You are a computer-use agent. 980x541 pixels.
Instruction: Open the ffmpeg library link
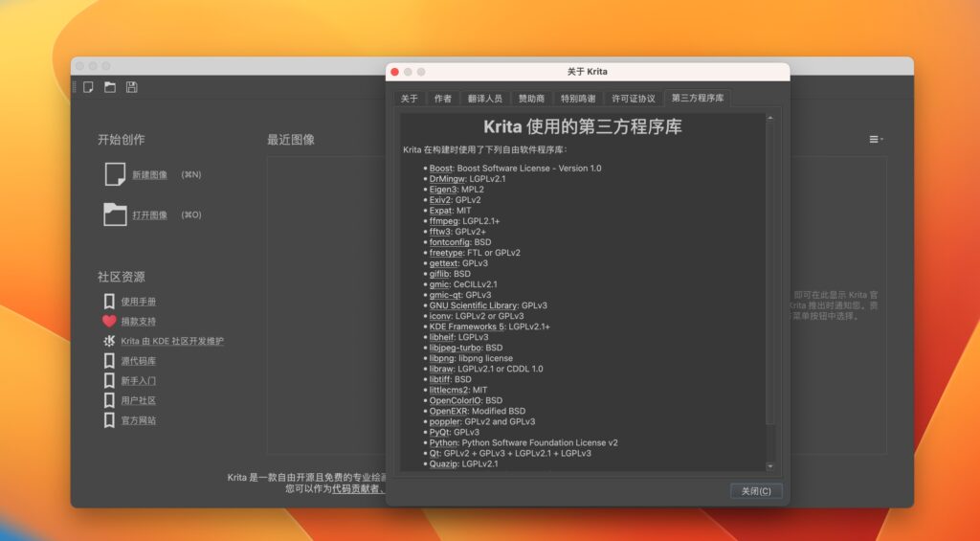(x=444, y=221)
